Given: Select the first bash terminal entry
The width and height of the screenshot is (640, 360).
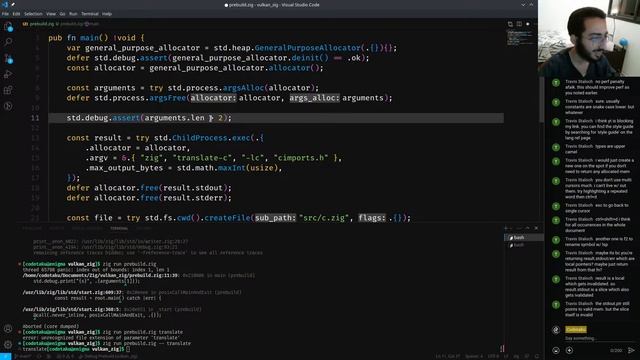Looking at the screenshot, I should (x=523, y=238).
